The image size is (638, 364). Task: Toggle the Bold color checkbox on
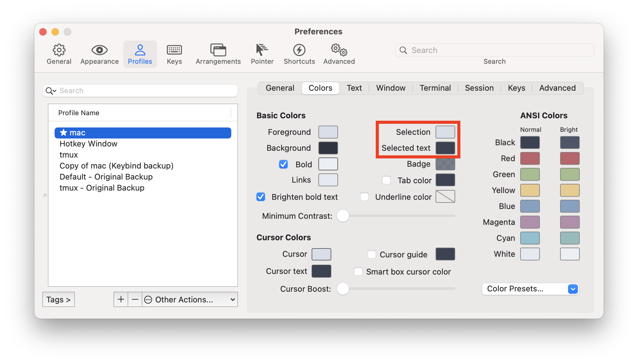[x=282, y=164]
